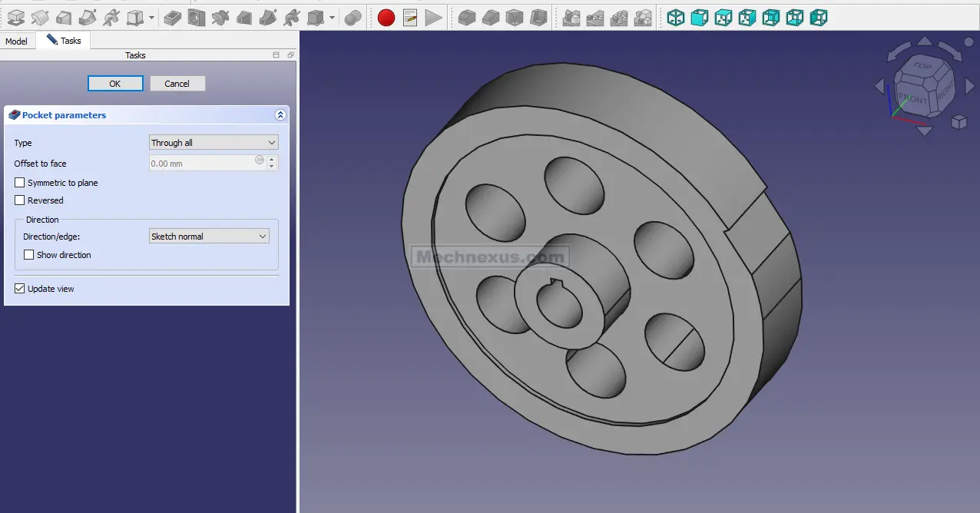
Task: Select the Fillet tool icon
Action: 467,17
